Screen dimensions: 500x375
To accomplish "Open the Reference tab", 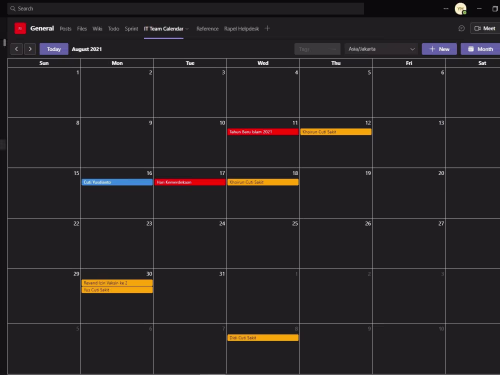I will click(x=207, y=29).
